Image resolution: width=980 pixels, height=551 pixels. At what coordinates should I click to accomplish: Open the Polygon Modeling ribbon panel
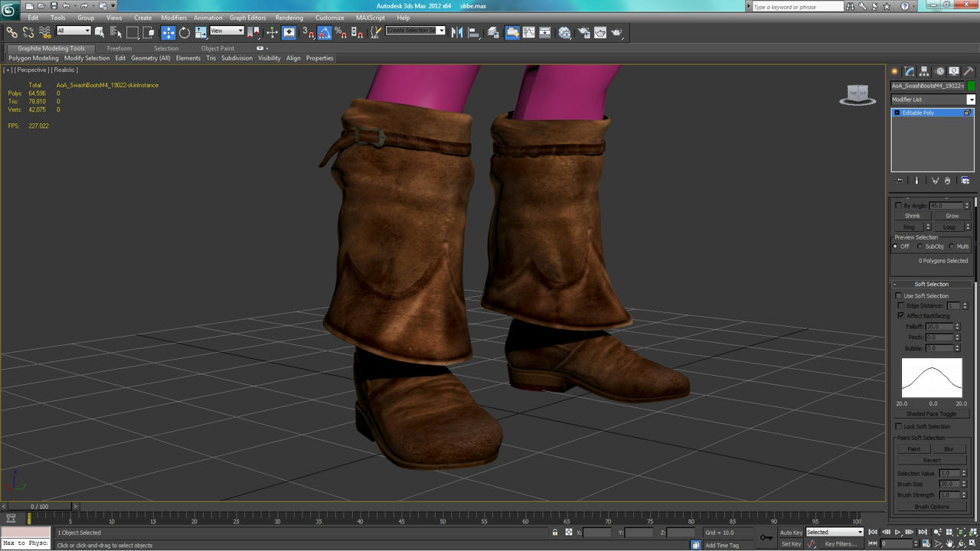click(x=34, y=58)
